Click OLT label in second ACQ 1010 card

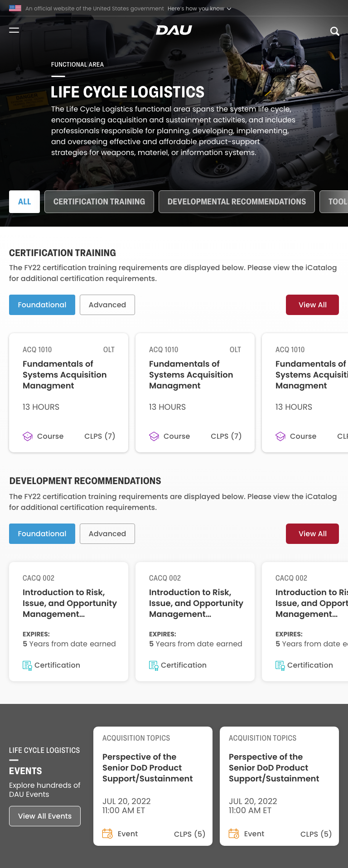pos(235,349)
